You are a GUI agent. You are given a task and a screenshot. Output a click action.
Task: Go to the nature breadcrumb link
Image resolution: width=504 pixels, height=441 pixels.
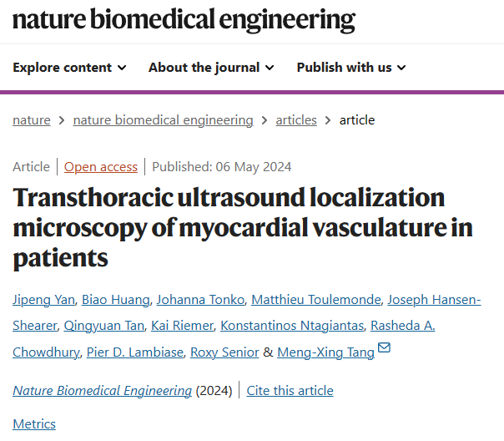[x=32, y=120]
